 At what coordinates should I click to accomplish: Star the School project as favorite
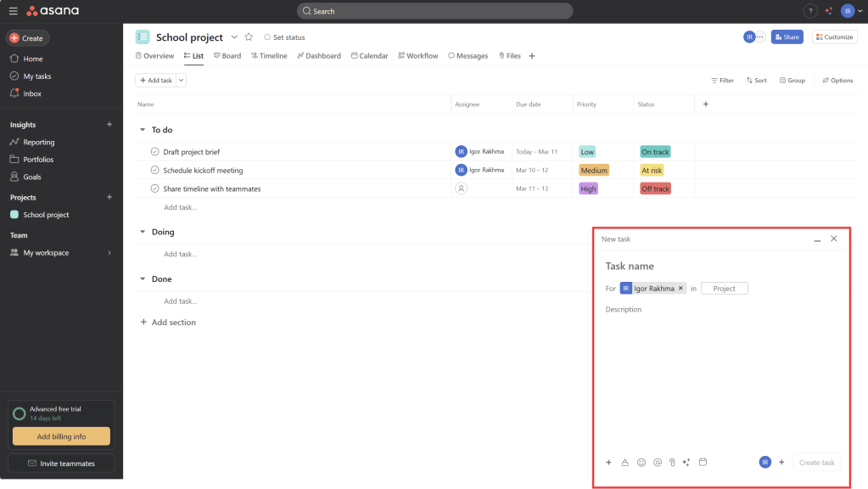point(249,37)
